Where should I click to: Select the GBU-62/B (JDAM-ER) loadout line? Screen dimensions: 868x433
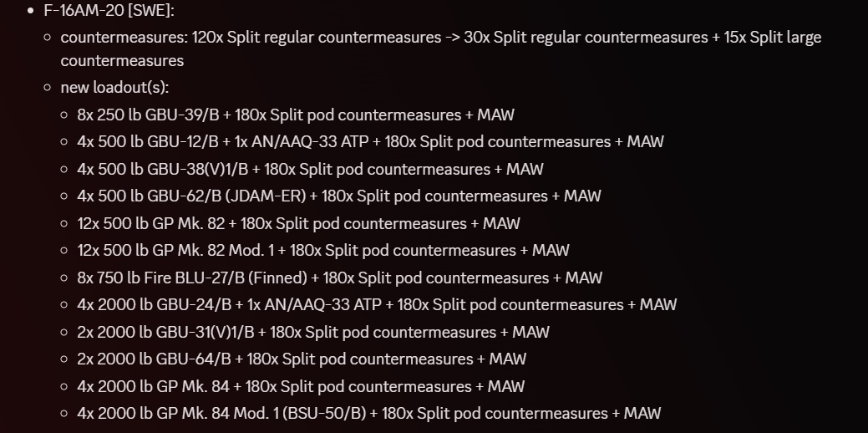click(x=338, y=196)
